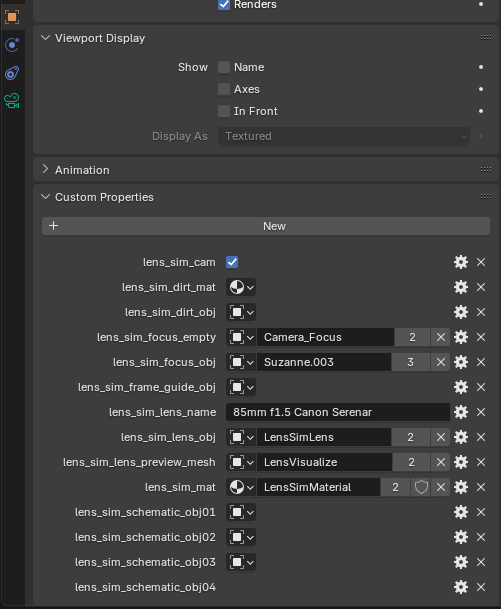Open lens_sim_dirt_mat material browse dropdown
Image resolution: width=501 pixels, height=609 pixels.
coord(241,287)
